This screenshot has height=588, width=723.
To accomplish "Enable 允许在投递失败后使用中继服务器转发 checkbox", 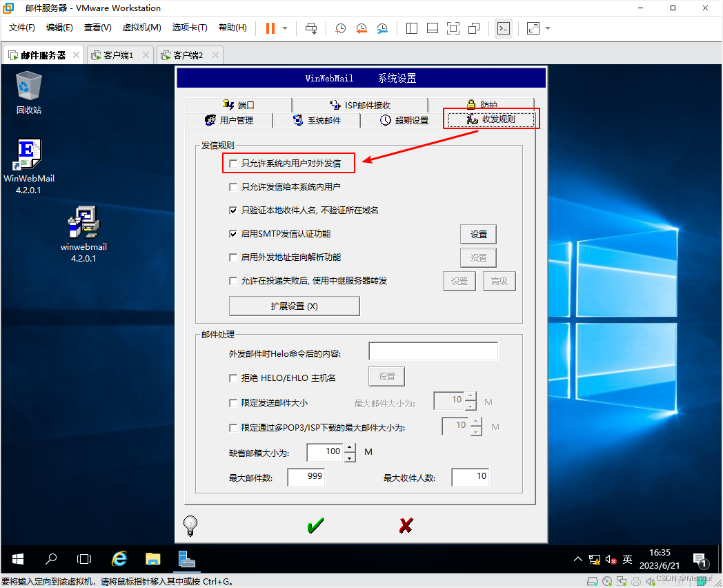I will [233, 281].
